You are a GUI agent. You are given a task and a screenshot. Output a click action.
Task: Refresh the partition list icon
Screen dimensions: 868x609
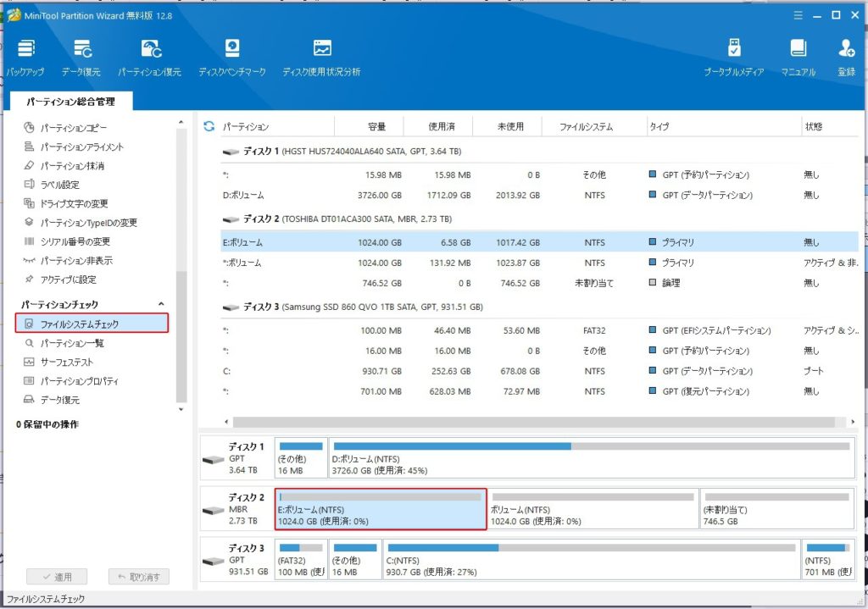209,126
